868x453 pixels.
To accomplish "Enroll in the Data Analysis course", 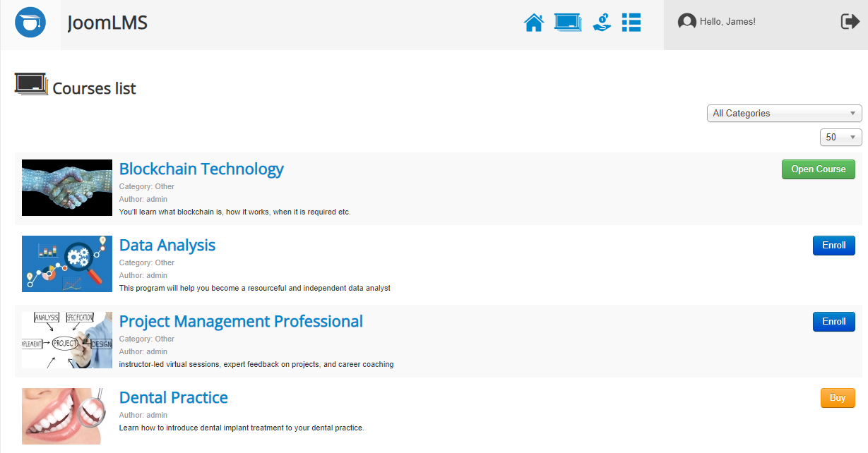I will [x=833, y=246].
